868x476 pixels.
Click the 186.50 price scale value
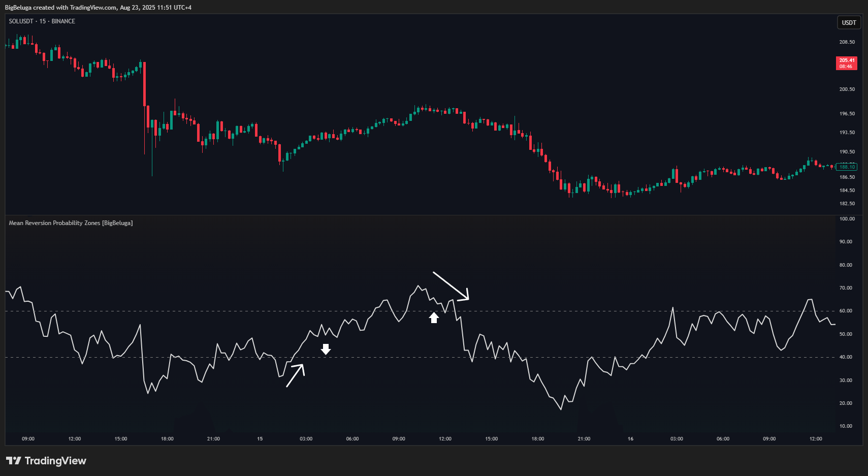pos(847,177)
